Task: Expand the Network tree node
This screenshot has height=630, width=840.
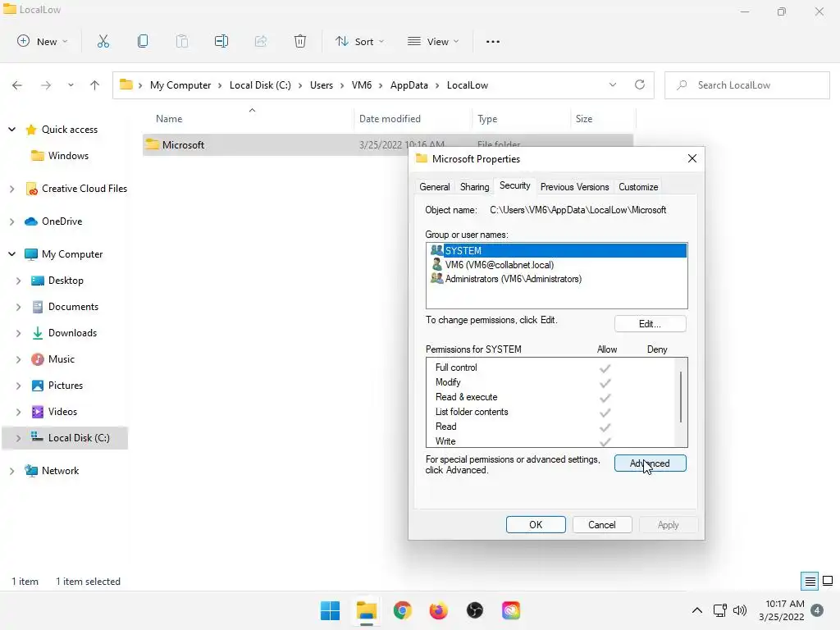Action: coord(11,470)
